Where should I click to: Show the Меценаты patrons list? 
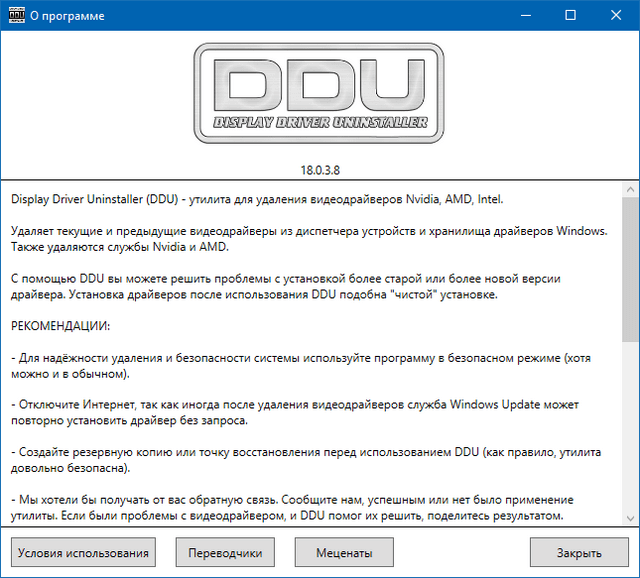[344, 552]
